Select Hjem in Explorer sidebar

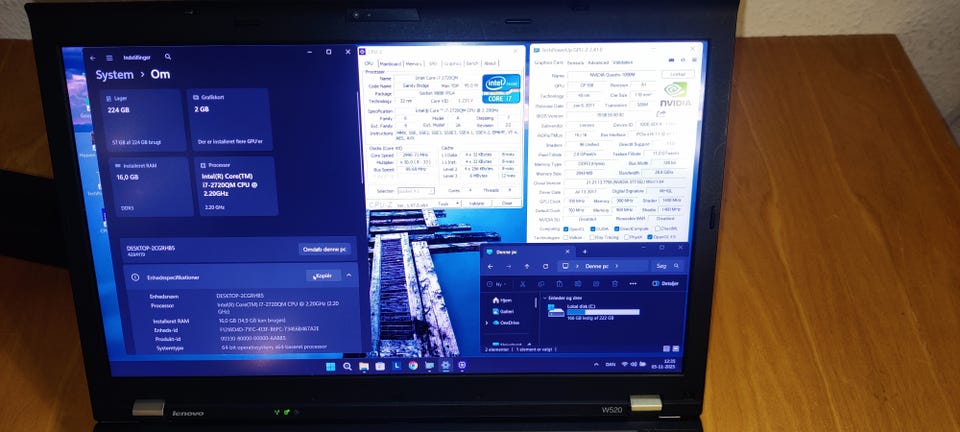[501, 300]
